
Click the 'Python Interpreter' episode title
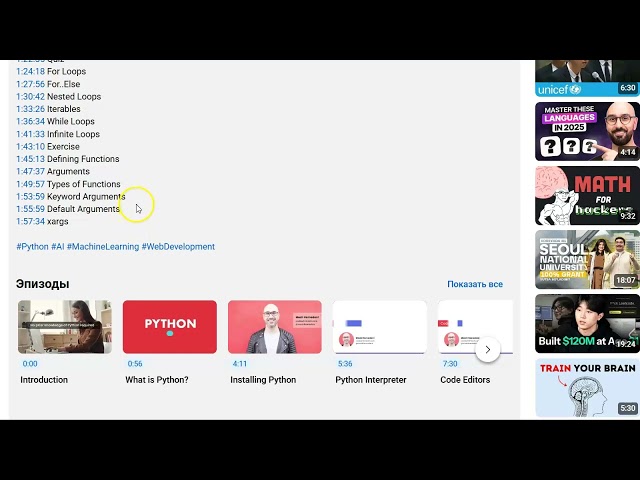click(371, 380)
